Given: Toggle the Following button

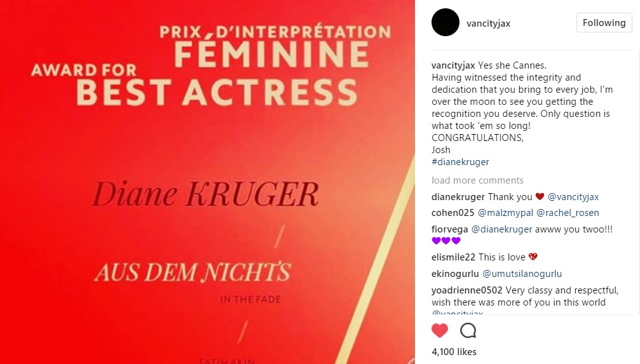Looking at the screenshot, I should click(604, 23).
